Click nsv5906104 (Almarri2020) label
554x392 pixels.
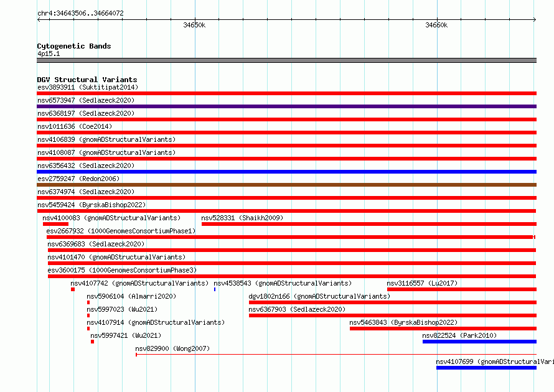coord(131,296)
